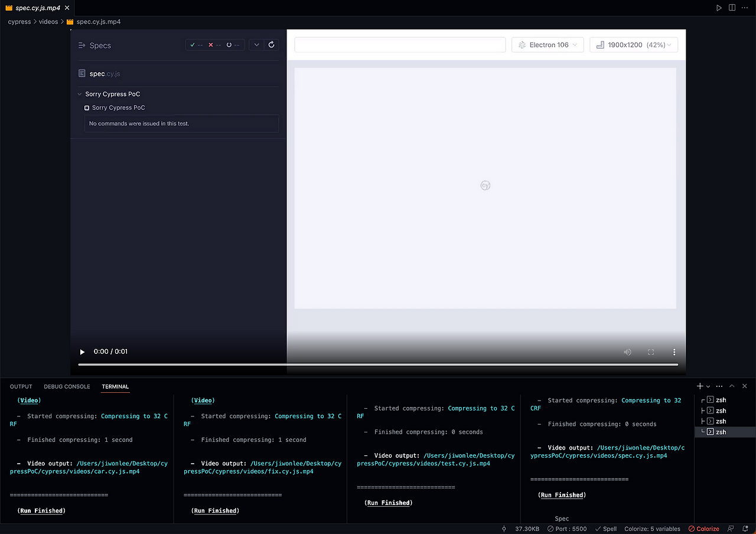Collapse the Sorry Cypress PoC test suite
Image resolution: width=756 pixels, height=534 pixels.
pyautogui.click(x=80, y=94)
